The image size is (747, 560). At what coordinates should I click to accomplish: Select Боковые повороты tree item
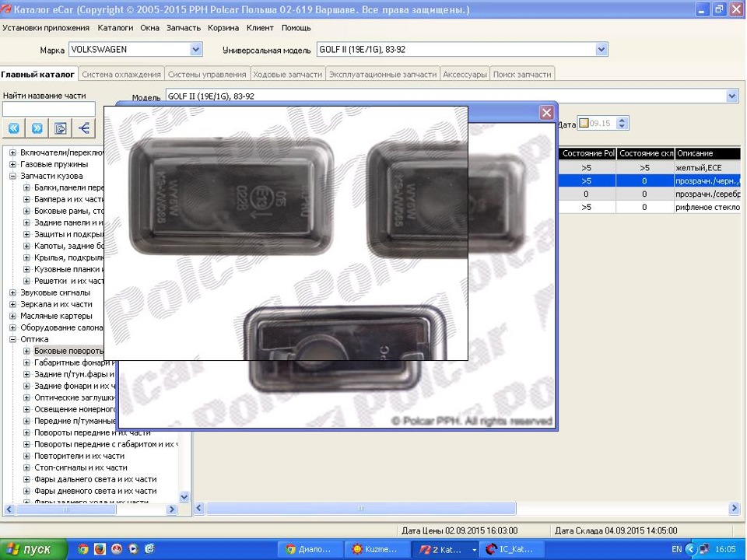pyautogui.click(x=68, y=351)
